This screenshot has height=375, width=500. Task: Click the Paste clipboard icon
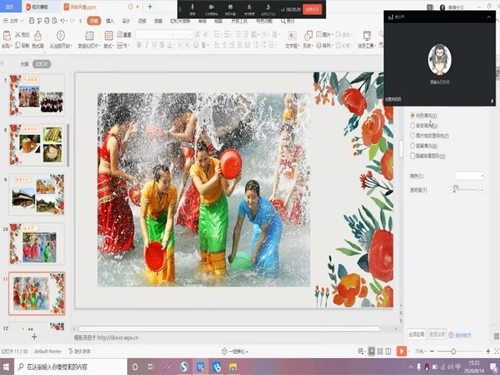point(7,35)
